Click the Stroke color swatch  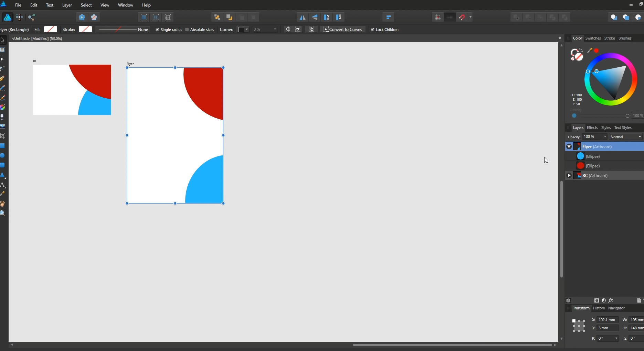(x=85, y=30)
